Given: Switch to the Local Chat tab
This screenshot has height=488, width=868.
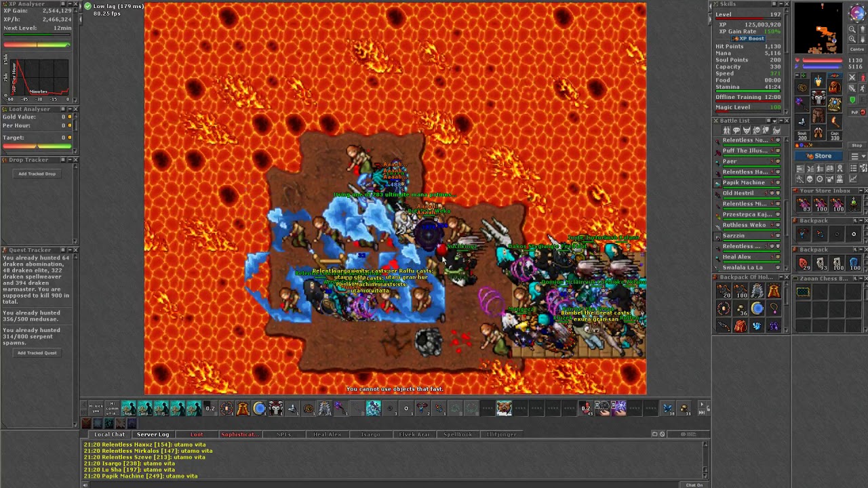Looking at the screenshot, I should [109, 434].
